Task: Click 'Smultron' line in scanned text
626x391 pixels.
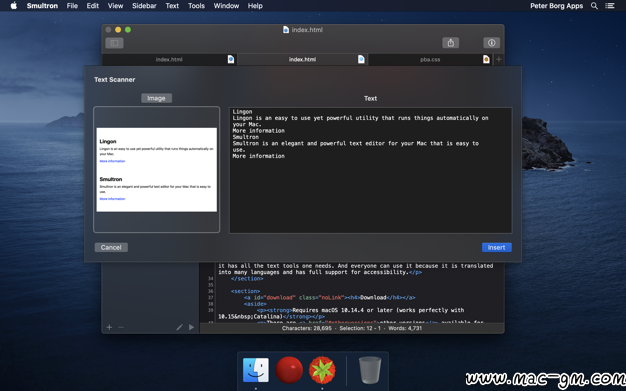Action: pyautogui.click(x=246, y=137)
